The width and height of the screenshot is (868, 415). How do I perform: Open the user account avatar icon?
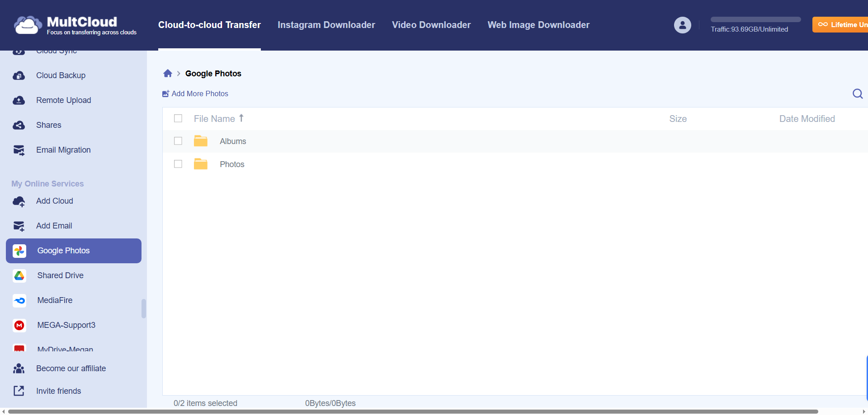682,25
